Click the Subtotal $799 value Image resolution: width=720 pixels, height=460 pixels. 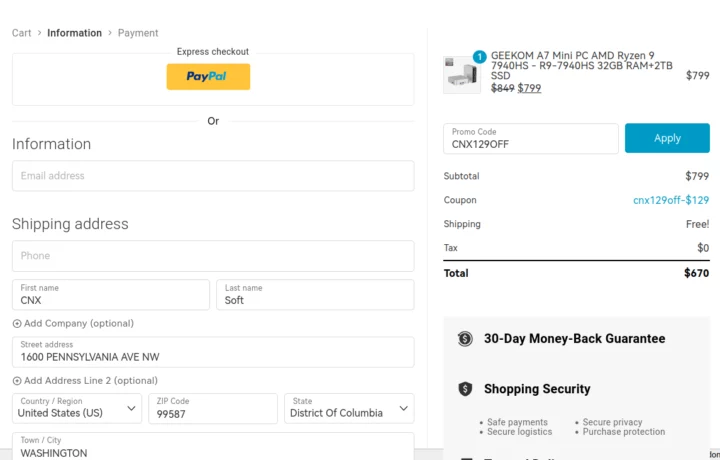(697, 176)
